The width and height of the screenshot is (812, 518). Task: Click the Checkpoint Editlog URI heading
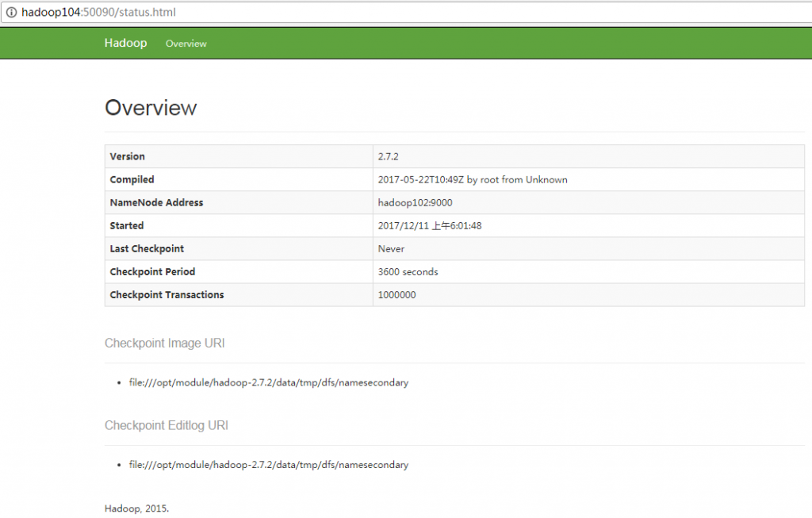167,426
